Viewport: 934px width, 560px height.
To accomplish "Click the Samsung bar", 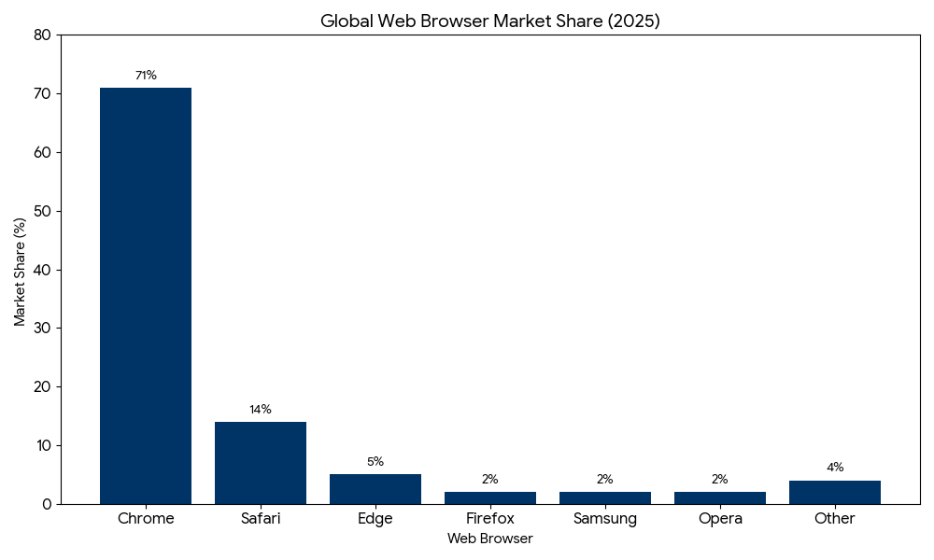I will (605, 497).
